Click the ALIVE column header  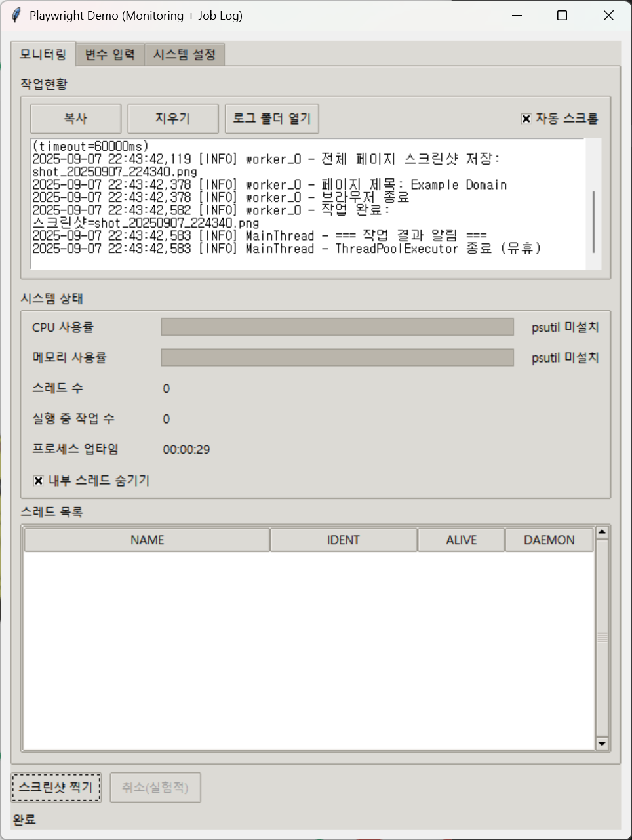[x=461, y=540]
